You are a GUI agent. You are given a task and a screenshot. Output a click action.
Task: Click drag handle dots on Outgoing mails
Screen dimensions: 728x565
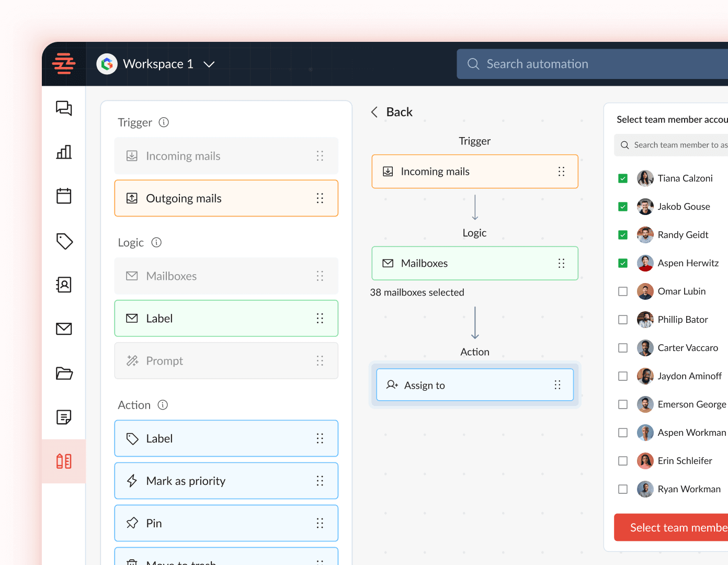[320, 198]
